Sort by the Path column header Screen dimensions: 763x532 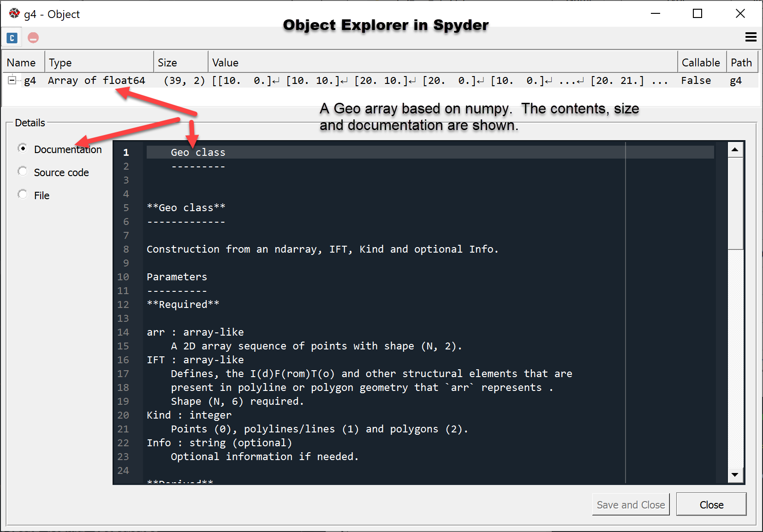coord(742,62)
